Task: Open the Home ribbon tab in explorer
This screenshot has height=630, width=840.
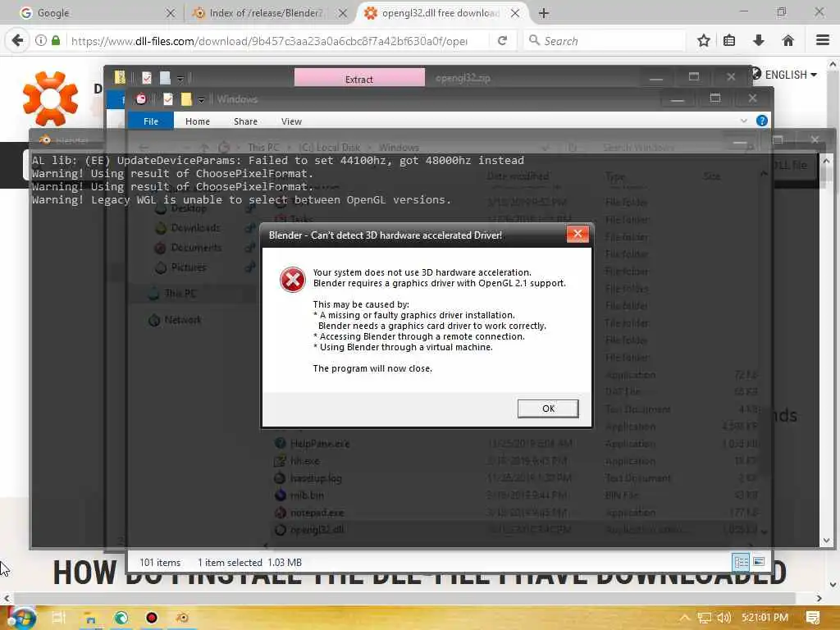Action: (x=198, y=121)
